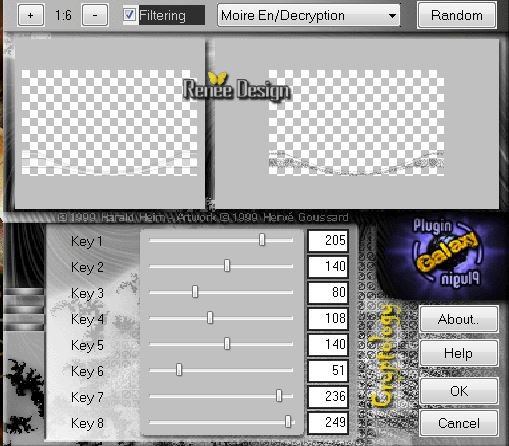Click the original image preview pane
The image size is (509, 446).
(110, 123)
